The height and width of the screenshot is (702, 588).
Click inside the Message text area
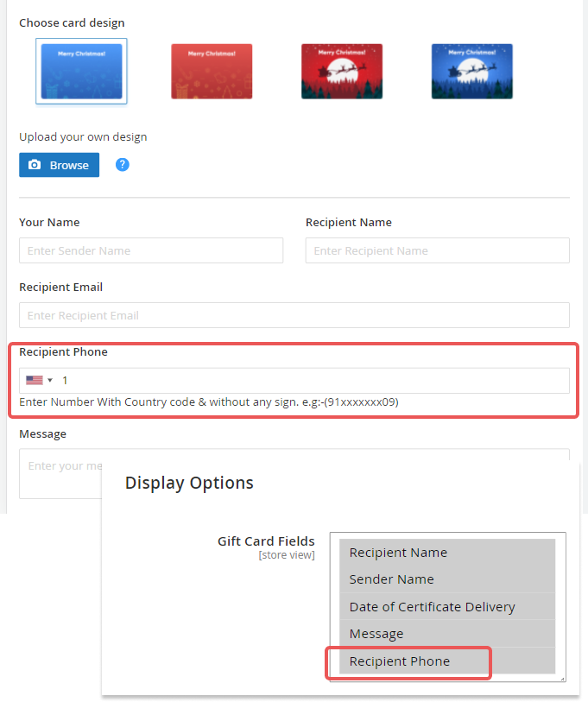(60, 473)
